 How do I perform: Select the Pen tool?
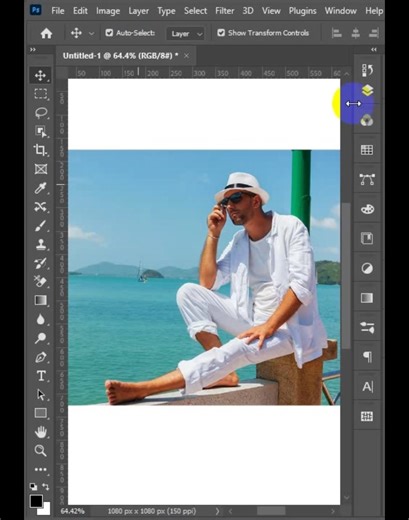point(40,357)
